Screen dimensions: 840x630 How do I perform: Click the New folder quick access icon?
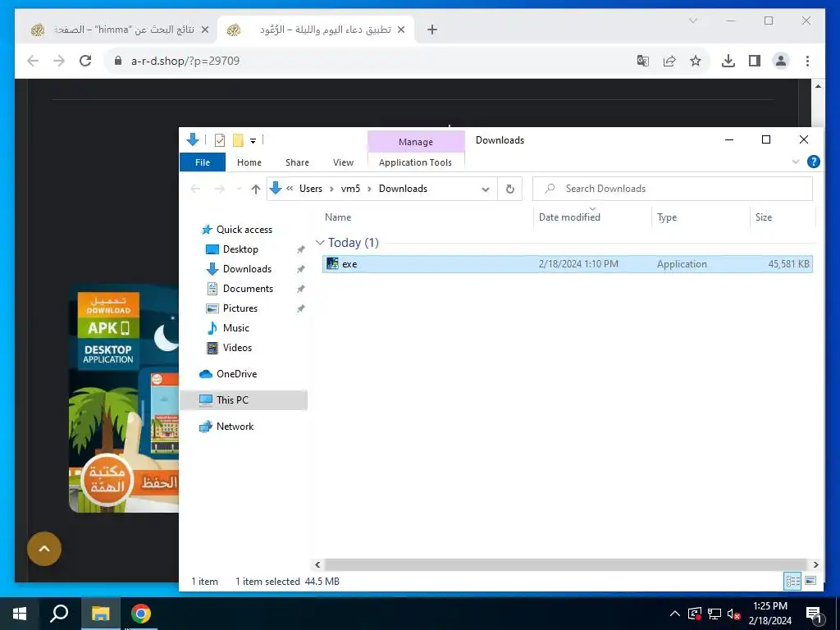pos(238,140)
